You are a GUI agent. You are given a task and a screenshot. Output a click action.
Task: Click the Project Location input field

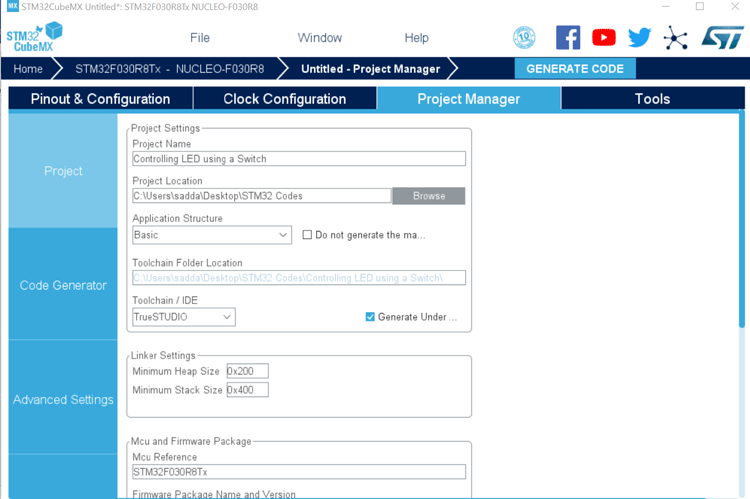coord(262,196)
